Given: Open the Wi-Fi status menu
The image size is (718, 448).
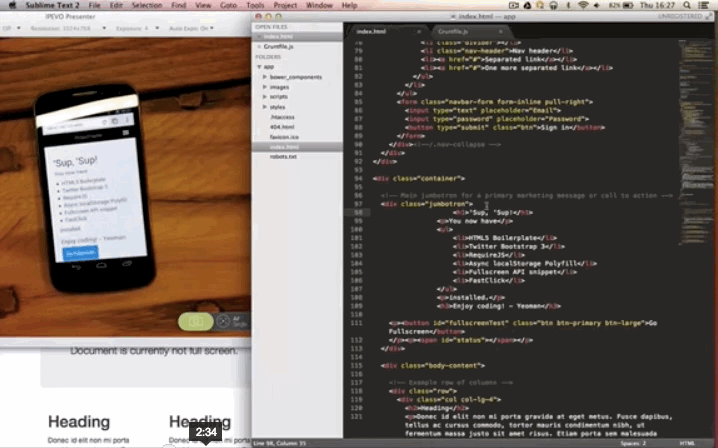Looking at the screenshot, I should point(583,5).
